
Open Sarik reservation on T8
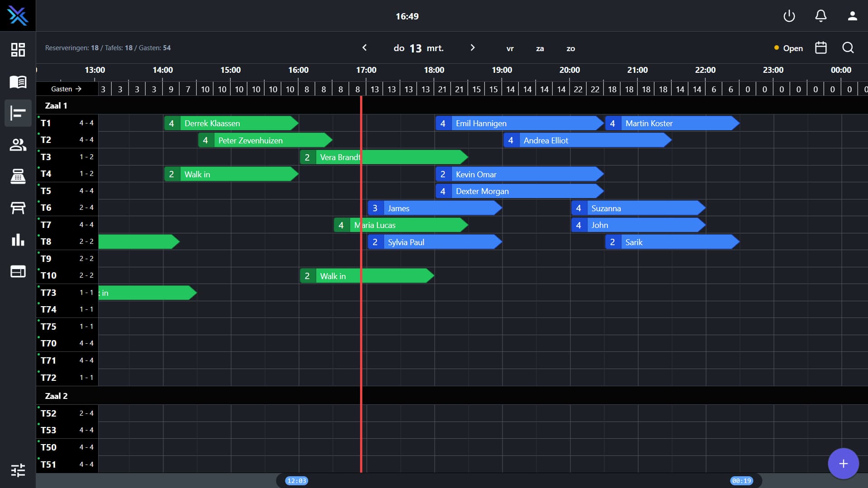pos(672,242)
